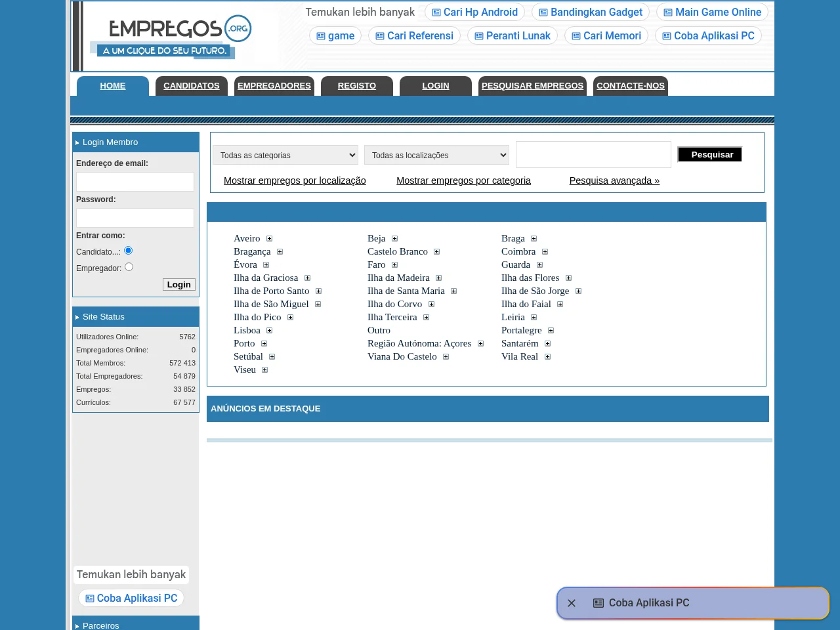Open the CANDIDATOS tab
The width and height of the screenshot is (840, 630).
point(192,86)
